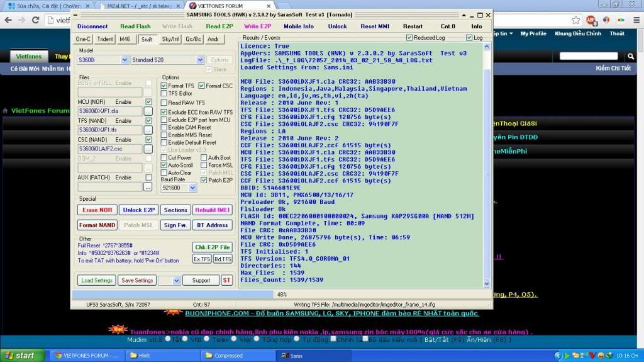Select the Andr tab
The image size is (644, 362).
pyautogui.click(x=213, y=39)
